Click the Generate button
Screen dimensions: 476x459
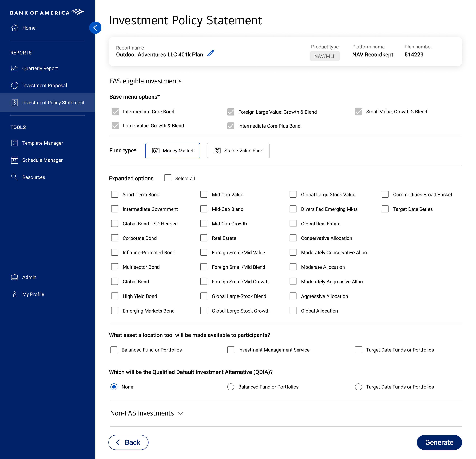pyautogui.click(x=439, y=442)
